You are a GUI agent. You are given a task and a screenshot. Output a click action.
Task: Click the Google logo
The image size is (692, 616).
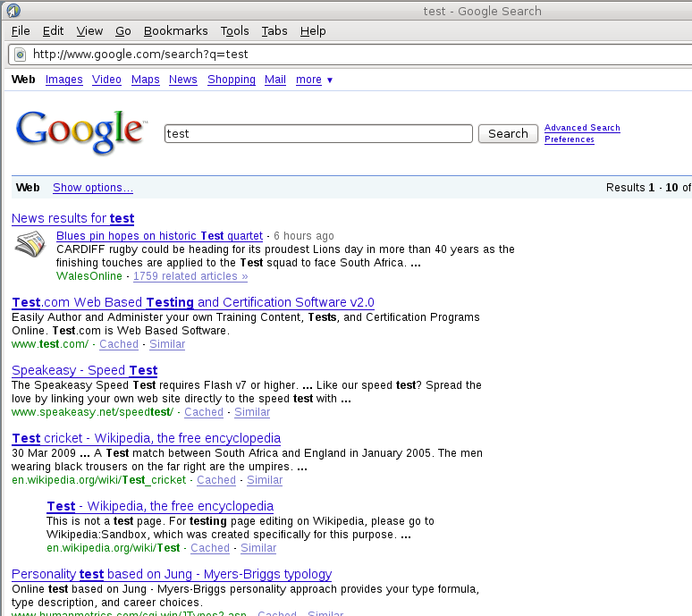click(80, 131)
